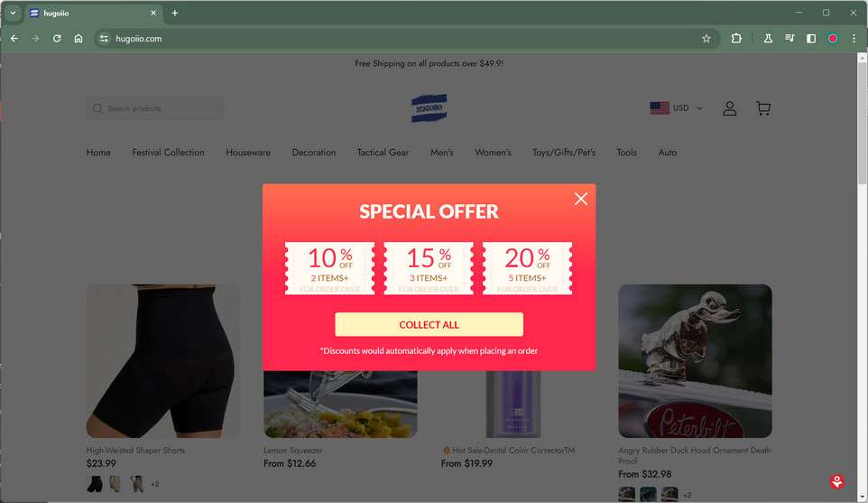Go to browser home icon

78,39
